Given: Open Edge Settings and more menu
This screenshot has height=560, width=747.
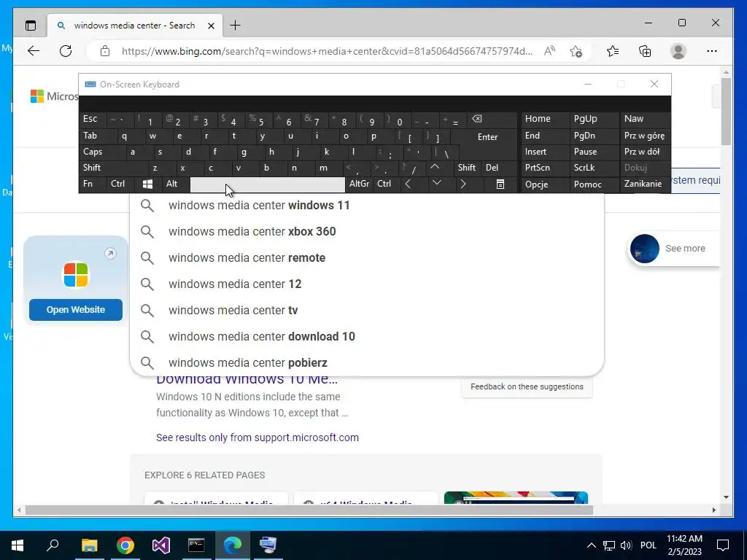Looking at the screenshot, I should click(712, 51).
